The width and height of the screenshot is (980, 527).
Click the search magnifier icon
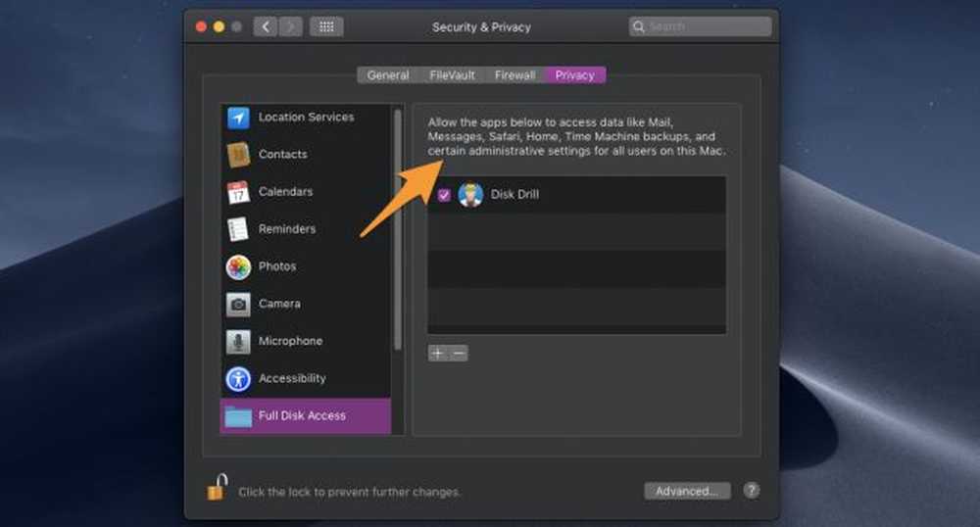(x=638, y=26)
